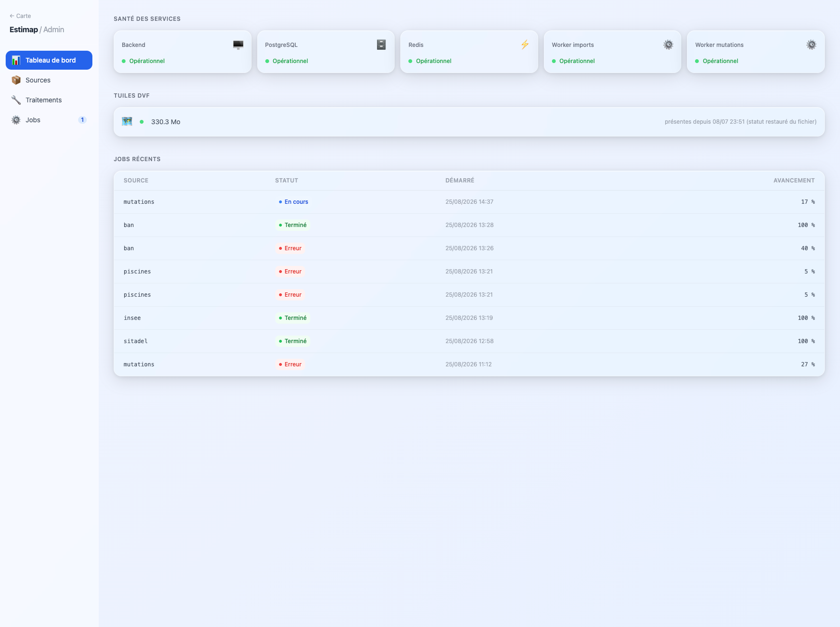Click the Traitements wrench icon
The image size is (840, 627).
16,100
